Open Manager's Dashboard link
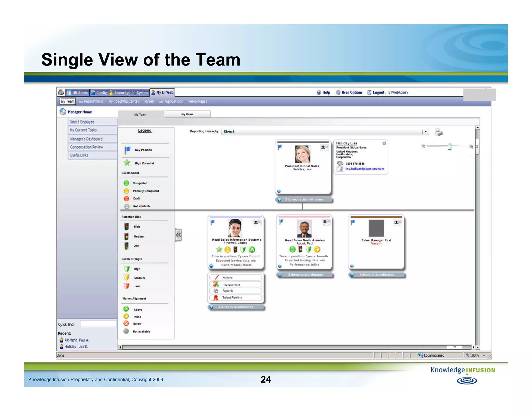532x411 pixels. coord(92,139)
